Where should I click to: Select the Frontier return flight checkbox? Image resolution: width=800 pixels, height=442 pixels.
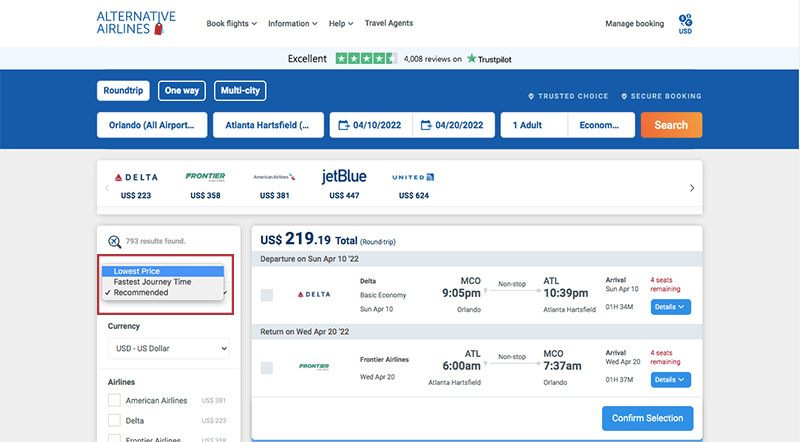click(267, 368)
